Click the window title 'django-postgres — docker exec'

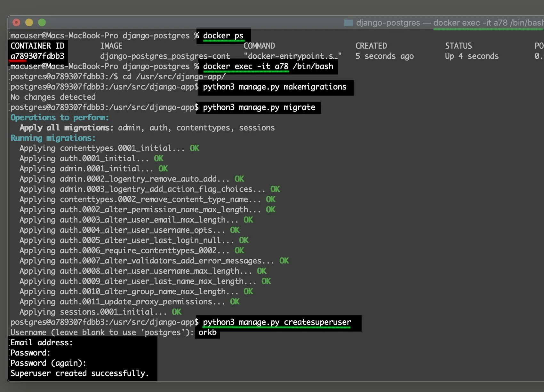450,23
